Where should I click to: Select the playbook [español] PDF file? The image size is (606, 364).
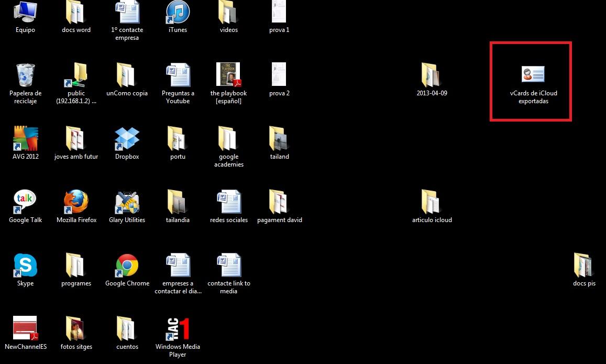pos(228,76)
